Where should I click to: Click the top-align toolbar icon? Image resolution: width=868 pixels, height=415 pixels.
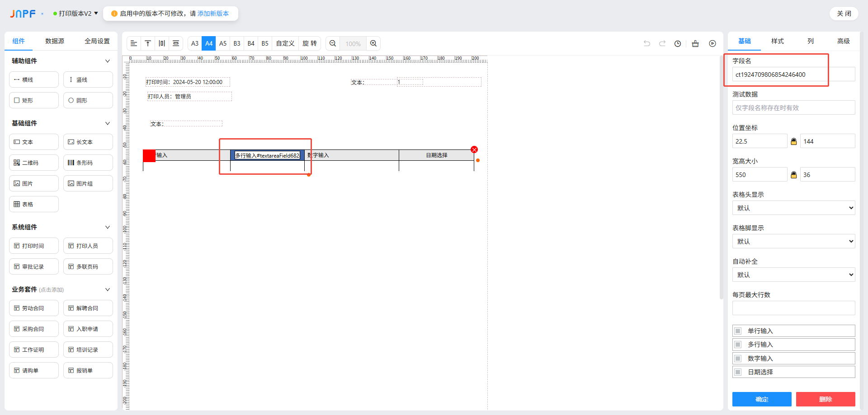(x=148, y=43)
